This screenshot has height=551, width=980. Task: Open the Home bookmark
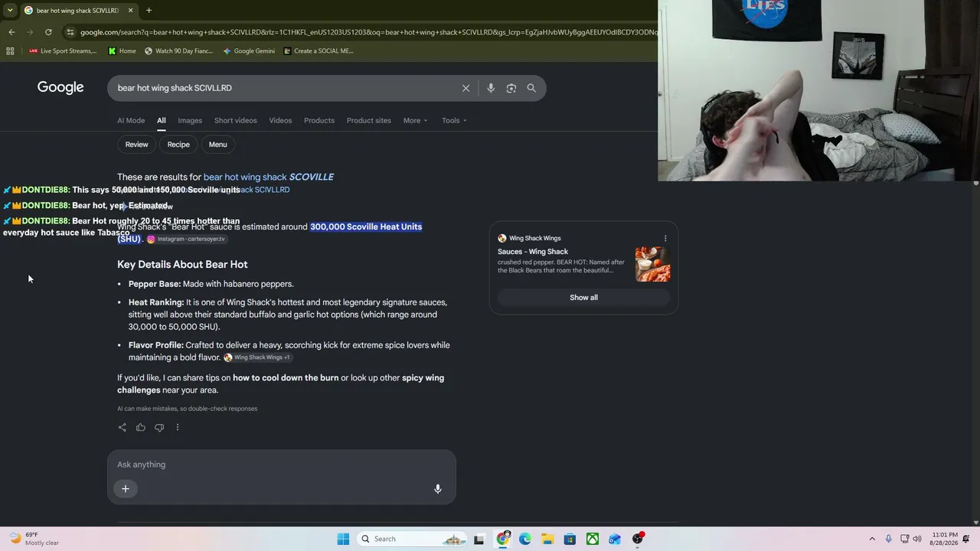point(122,51)
